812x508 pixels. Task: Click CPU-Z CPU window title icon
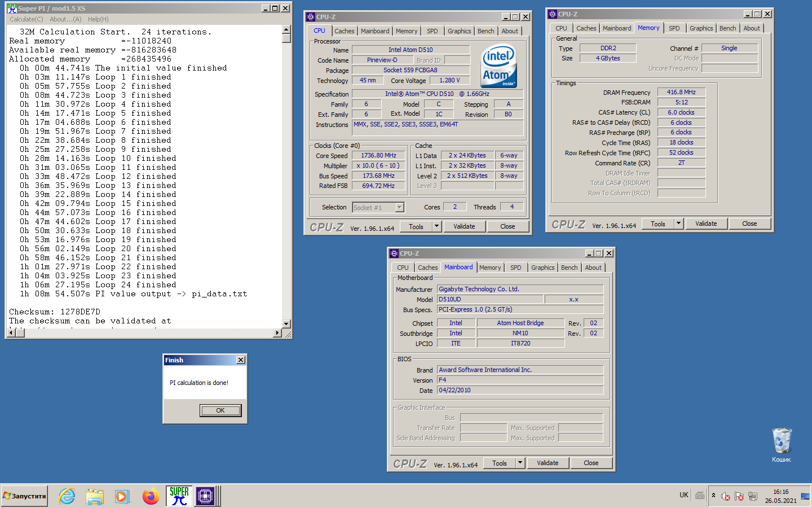pos(311,17)
